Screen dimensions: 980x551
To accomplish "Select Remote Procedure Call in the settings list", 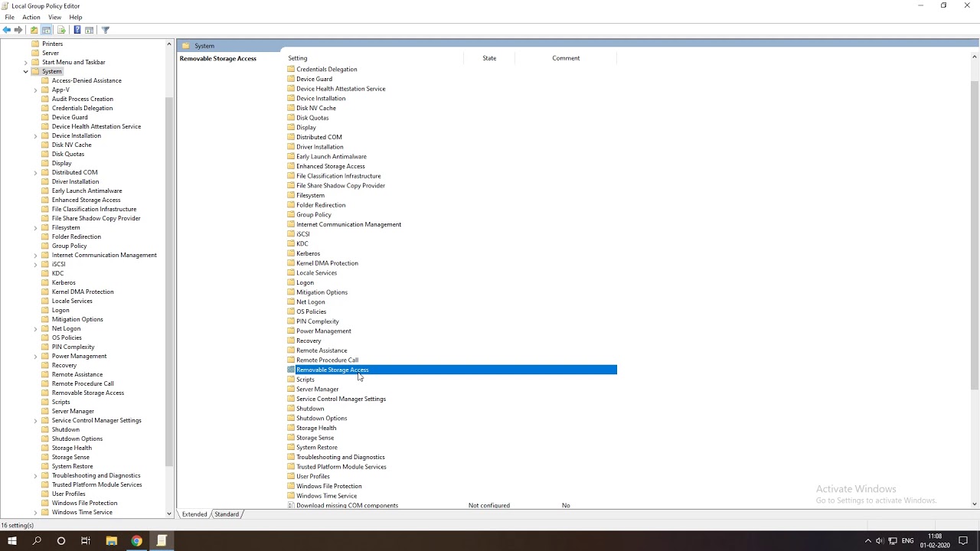I will [x=327, y=360].
